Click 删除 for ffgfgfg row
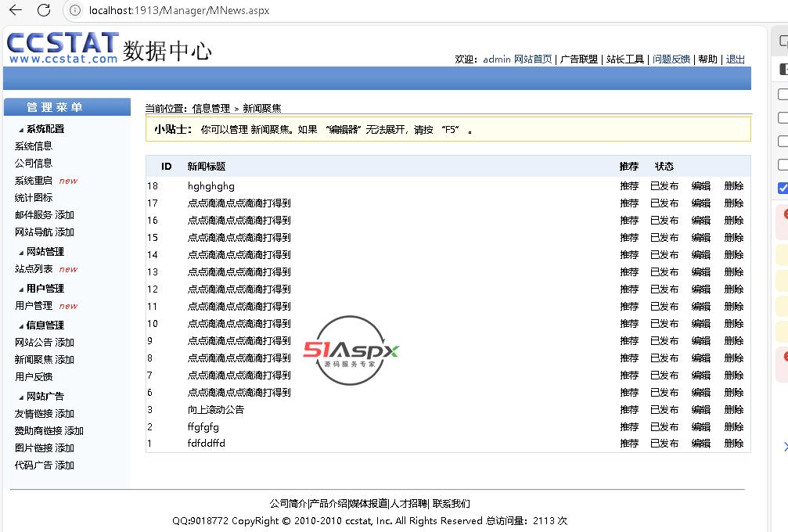 pos(734,427)
